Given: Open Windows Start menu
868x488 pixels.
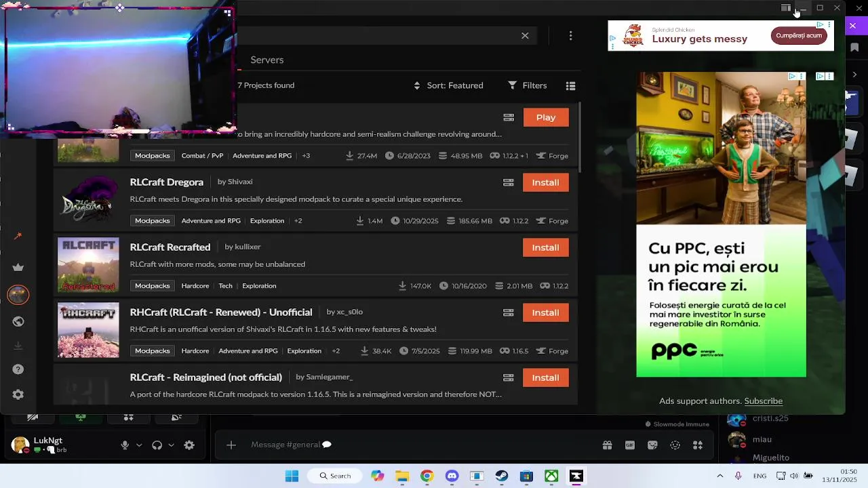Looking at the screenshot, I should point(292,476).
